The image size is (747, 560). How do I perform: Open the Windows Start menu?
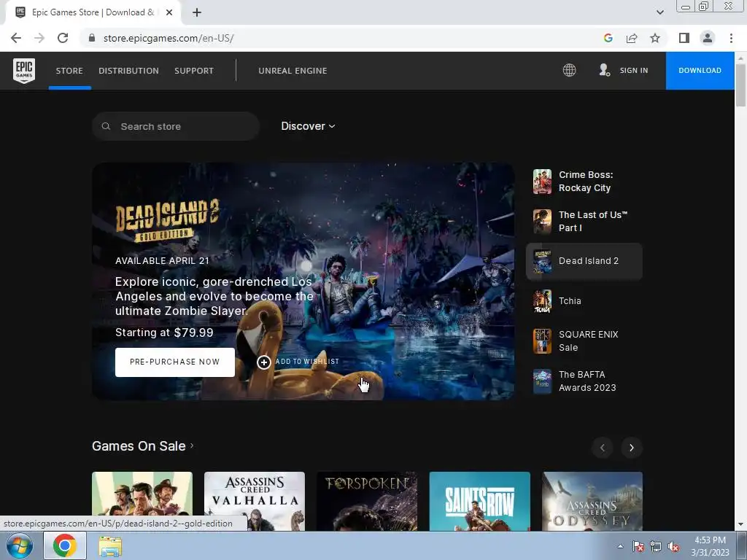pos(20,545)
